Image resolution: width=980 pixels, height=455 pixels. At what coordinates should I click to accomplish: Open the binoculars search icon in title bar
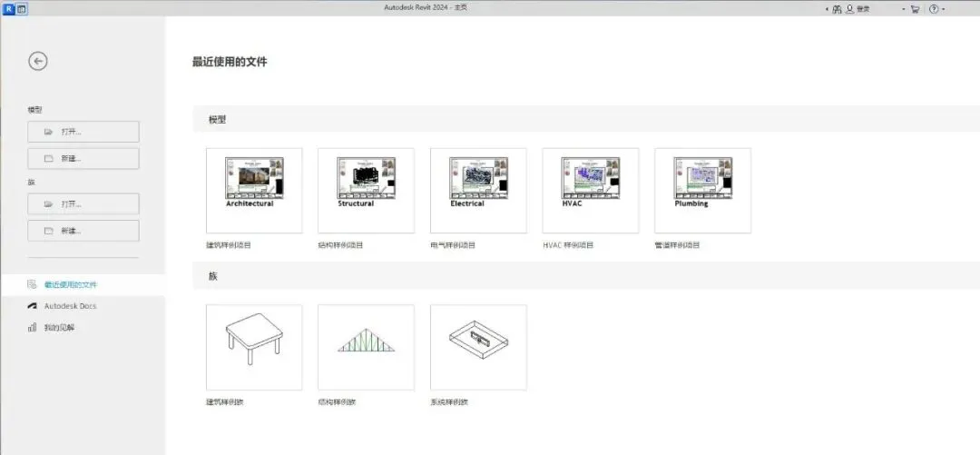click(837, 9)
